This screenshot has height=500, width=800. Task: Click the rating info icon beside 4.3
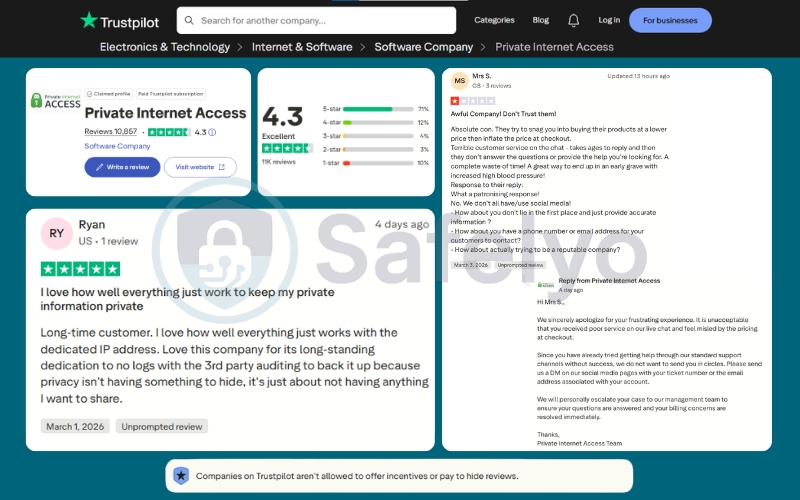(212, 132)
